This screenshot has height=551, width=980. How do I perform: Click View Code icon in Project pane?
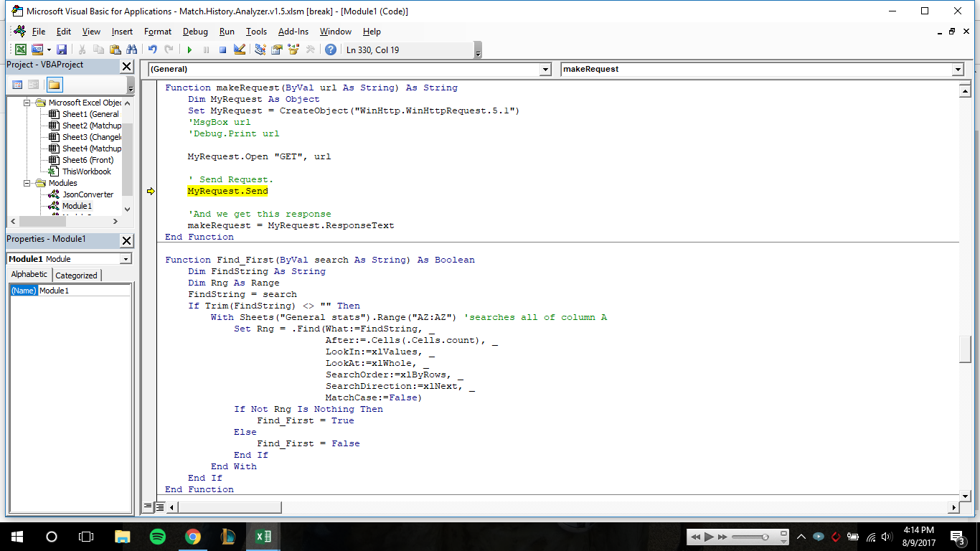[17, 85]
